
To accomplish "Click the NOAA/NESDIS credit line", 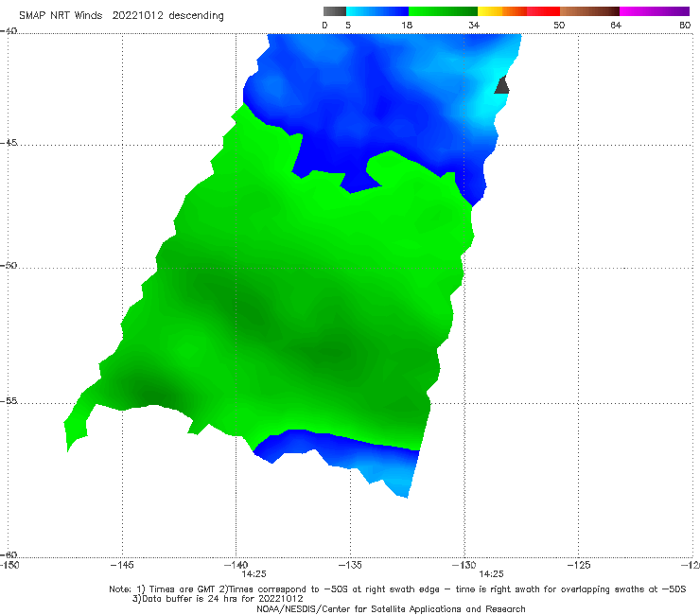I will click(x=391, y=608).
